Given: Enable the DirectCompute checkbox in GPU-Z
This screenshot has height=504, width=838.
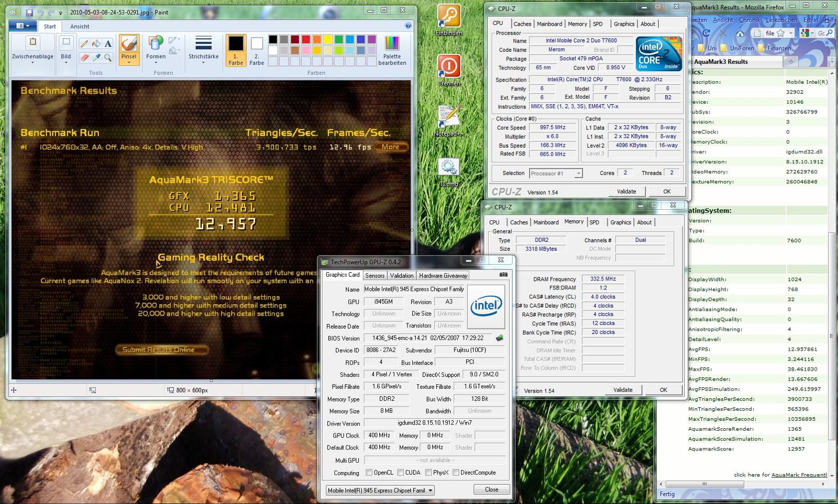Looking at the screenshot, I should 456,473.
